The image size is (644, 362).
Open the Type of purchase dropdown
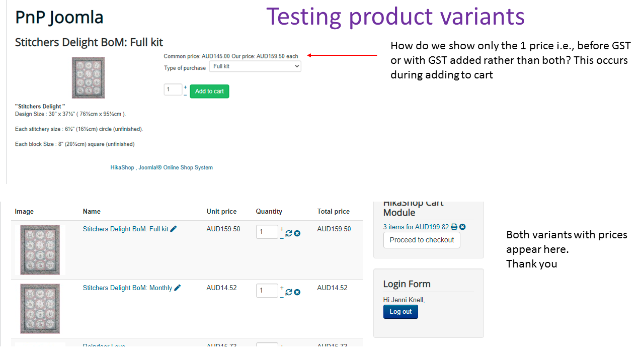point(255,66)
